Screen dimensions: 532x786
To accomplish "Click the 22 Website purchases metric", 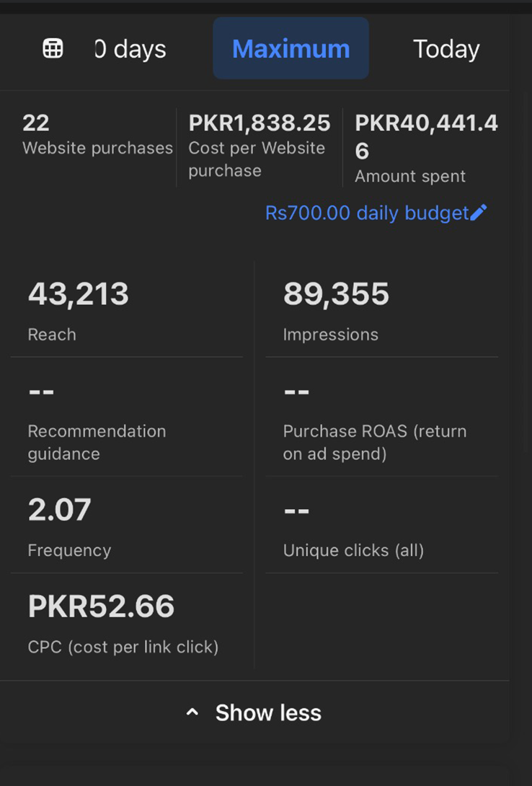I will tap(97, 135).
